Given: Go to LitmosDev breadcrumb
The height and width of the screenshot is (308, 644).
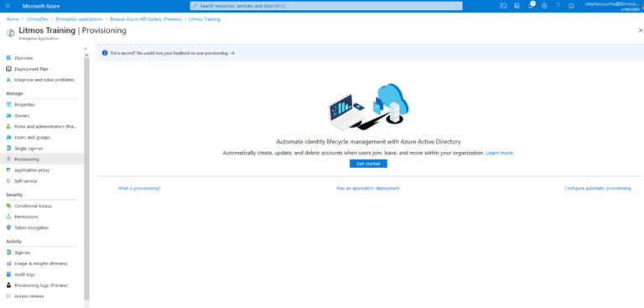Looking at the screenshot, I should pyautogui.click(x=38, y=19).
